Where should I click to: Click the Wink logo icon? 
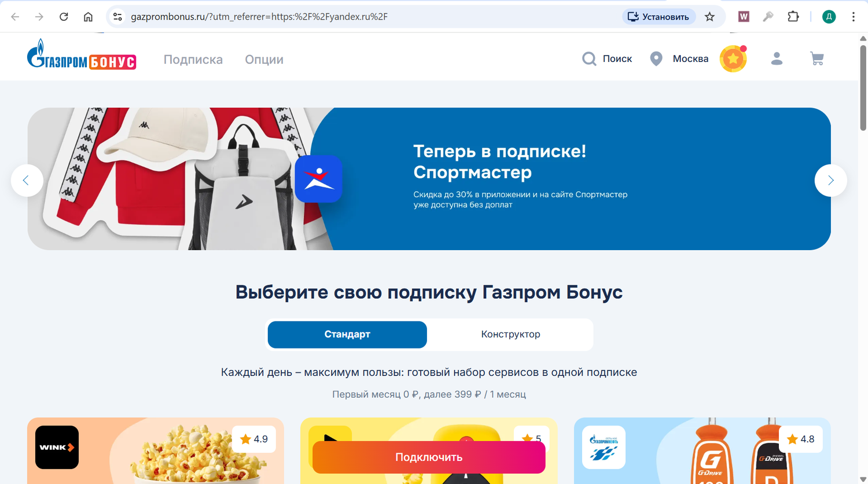click(x=57, y=448)
